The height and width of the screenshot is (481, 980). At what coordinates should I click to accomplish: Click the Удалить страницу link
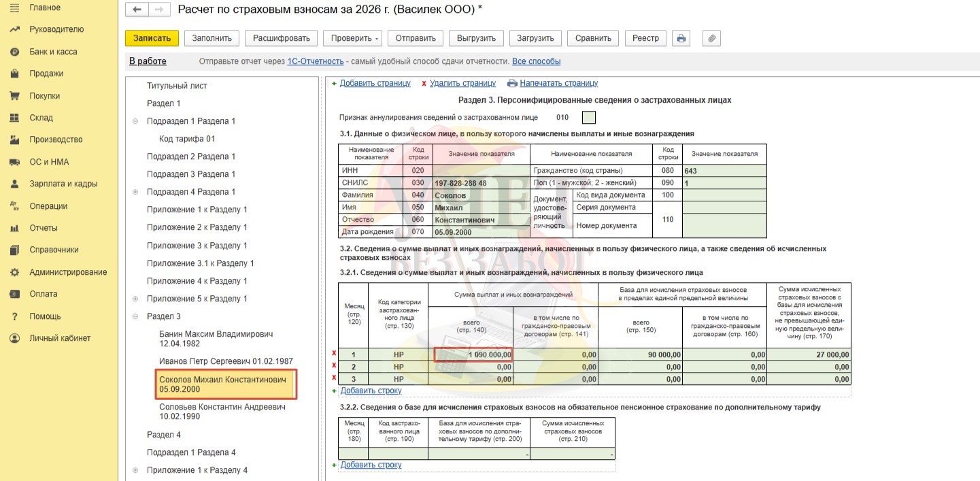pos(462,83)
